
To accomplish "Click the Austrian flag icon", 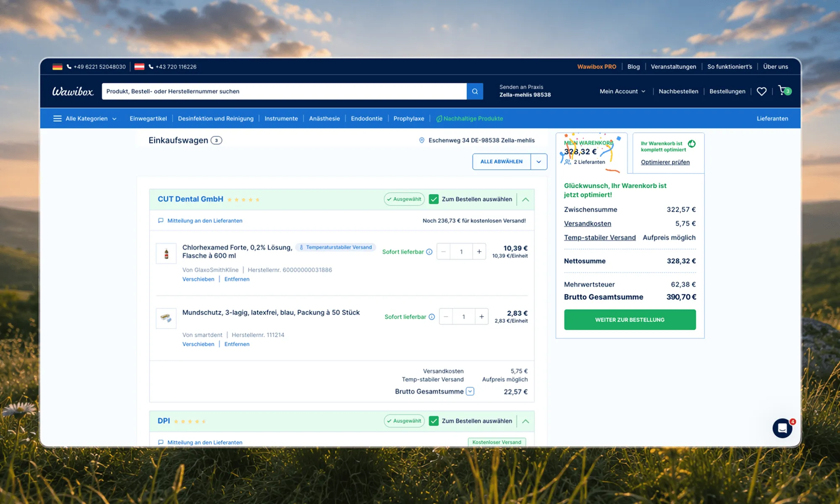I will coord(139,67).
